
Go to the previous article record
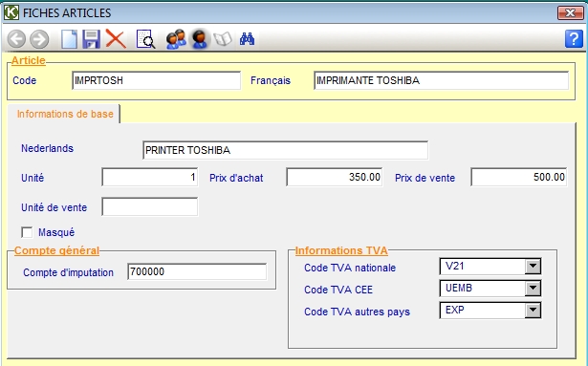click(16, 39)
